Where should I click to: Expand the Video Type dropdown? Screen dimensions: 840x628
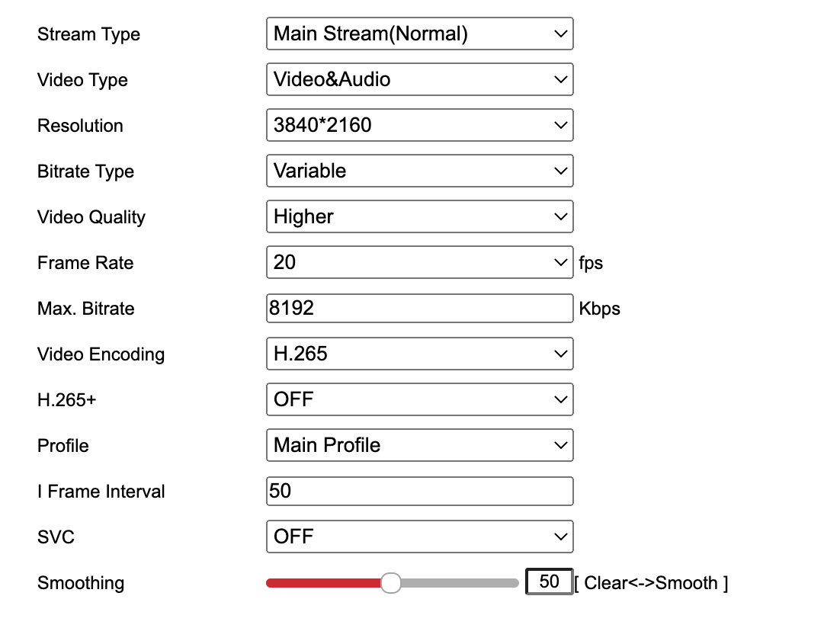coord(419,80)
